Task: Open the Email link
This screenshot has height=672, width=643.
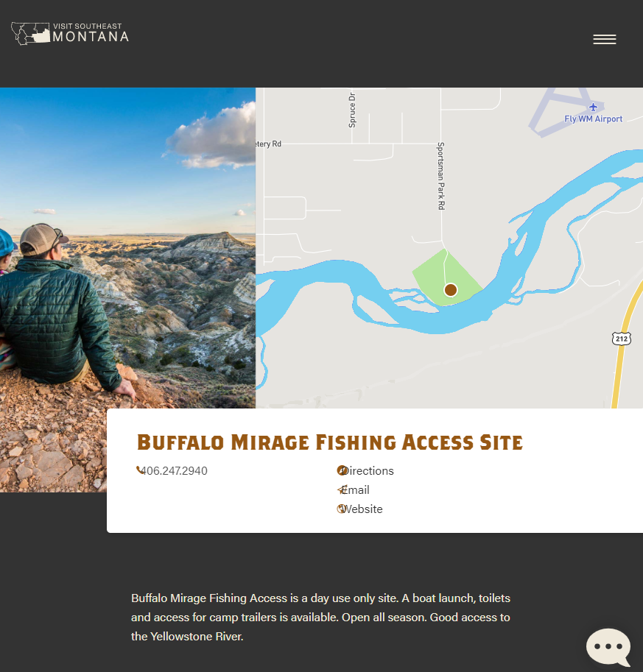Action: coord(354,490)
